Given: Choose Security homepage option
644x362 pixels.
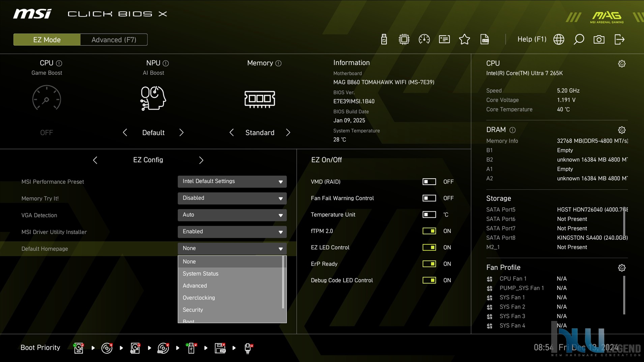Looking at the screenshot, I should pos(230,310).
